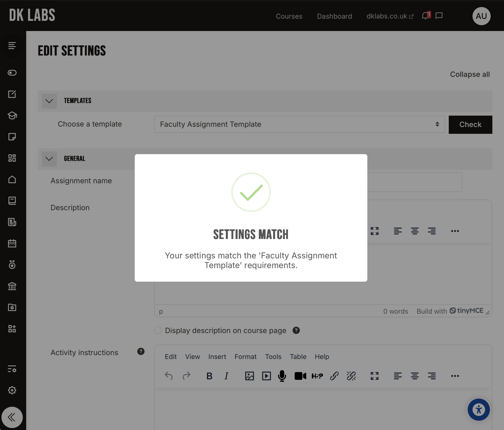The image size is (504, 430).
Task: Open the Insert menu in Activity instructions
Action: click(x=217, y=357)
